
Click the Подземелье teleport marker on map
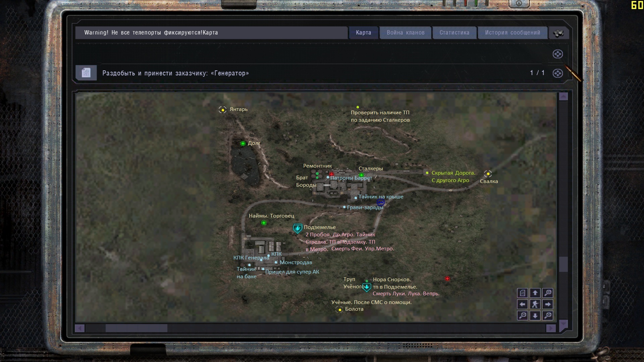click(298, 229)
